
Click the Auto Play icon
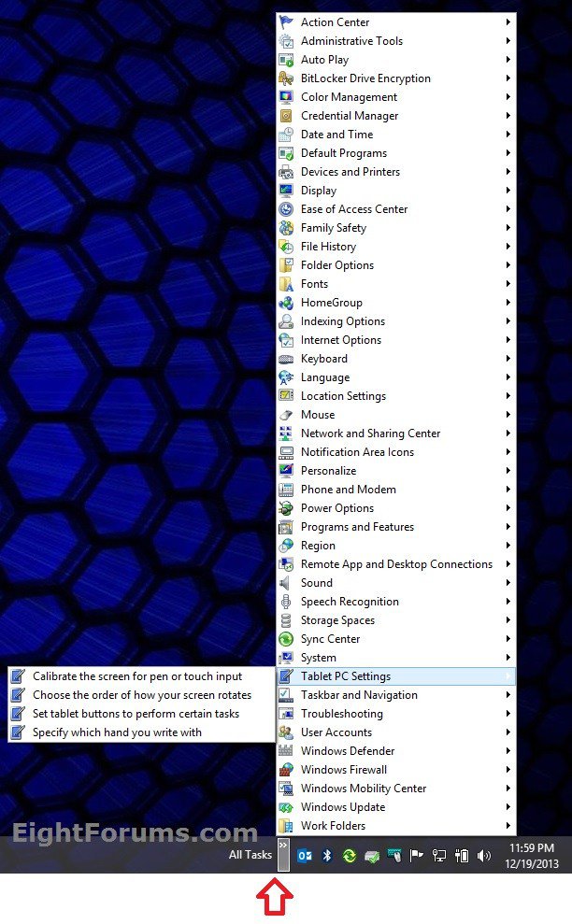pyautogui.click(x=286, y=60)
